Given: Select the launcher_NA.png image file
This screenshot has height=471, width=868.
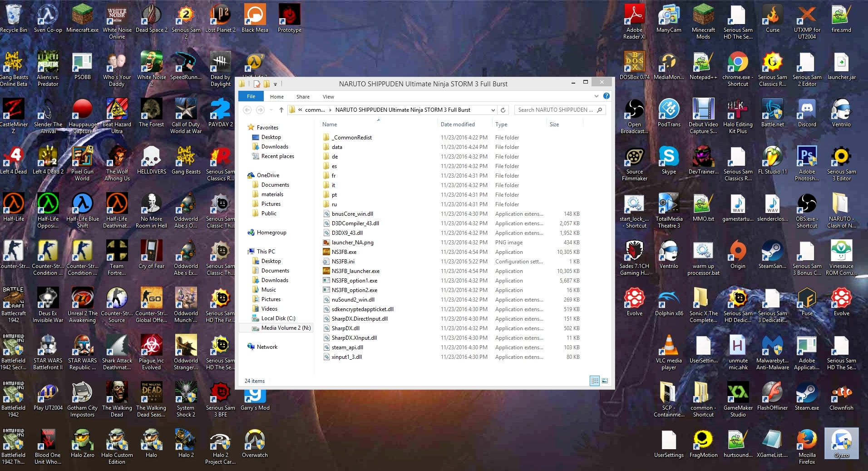Looking at the screenshot, I should (452, 243).
